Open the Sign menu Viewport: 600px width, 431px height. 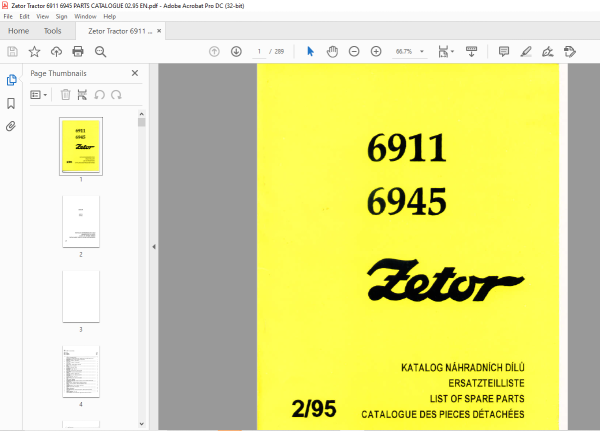click(61, 16)
